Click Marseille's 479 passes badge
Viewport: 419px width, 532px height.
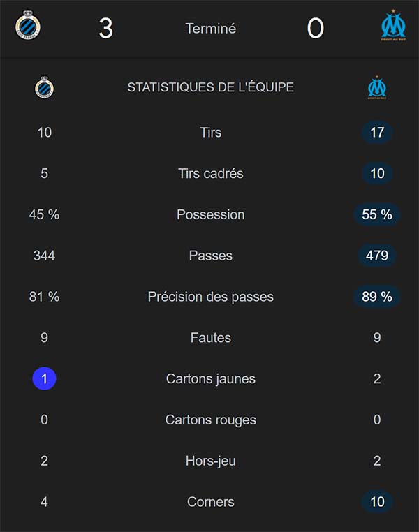pos(377,256)
